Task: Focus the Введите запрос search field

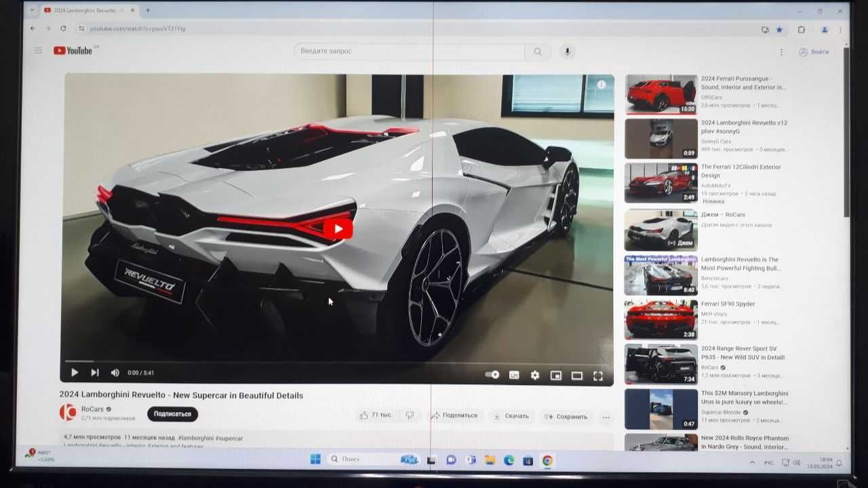Action: point(409,51)
